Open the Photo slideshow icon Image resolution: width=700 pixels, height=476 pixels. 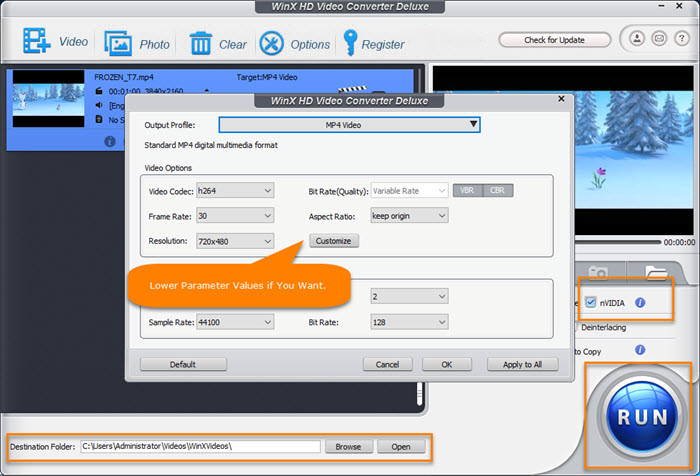click(118, 43)
